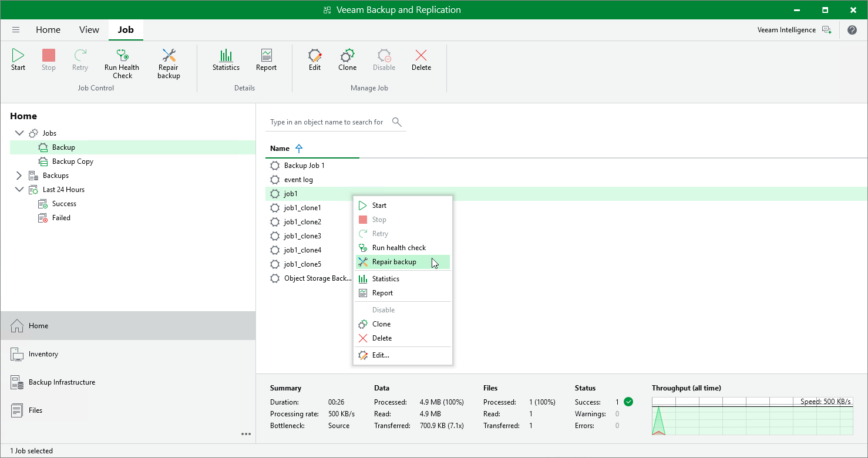This screenshot has height=458, width=868.
Task: Click the Retry ribbon button
Action: click(80, 60)
